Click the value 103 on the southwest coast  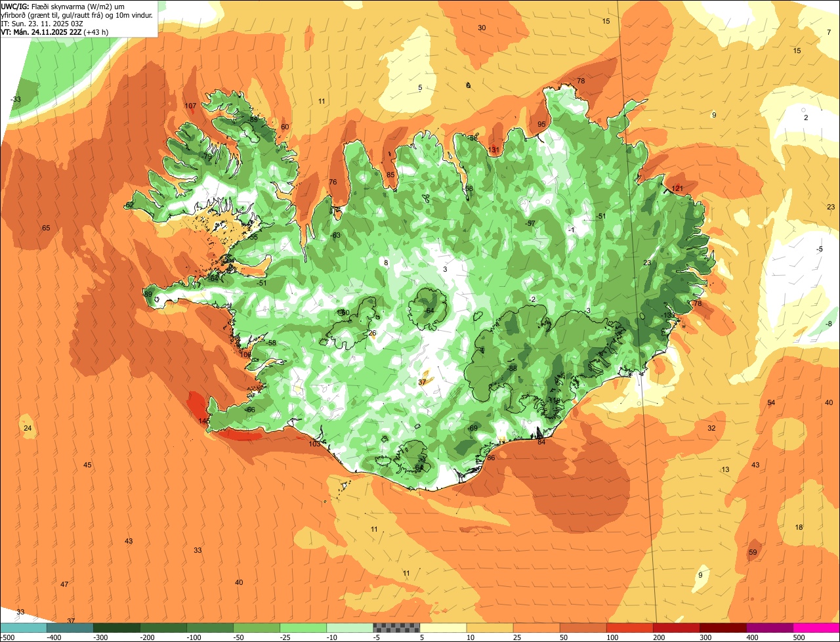pos(315,444)
